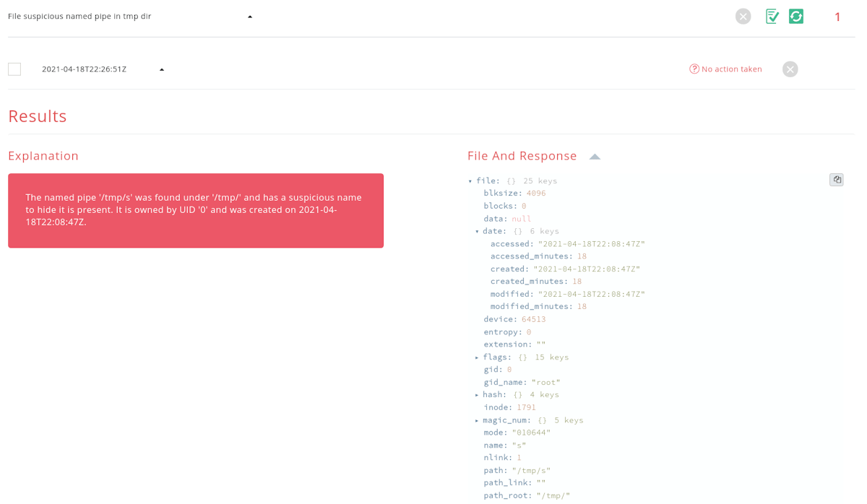Collapse the 'file' node in the JSON tree
Image resolution: width=867 pixels, height=504 pixels.
pos(470,181)
